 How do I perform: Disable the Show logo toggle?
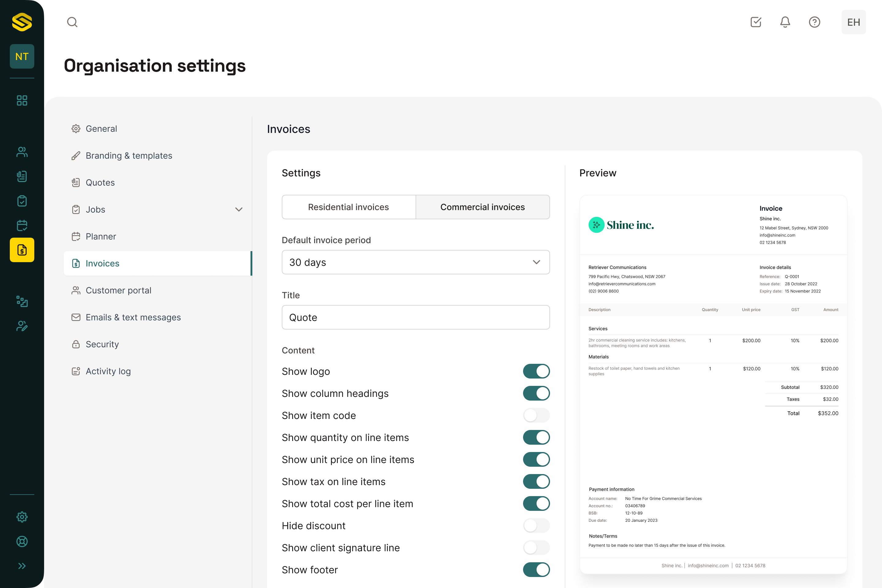click(536, 371)
